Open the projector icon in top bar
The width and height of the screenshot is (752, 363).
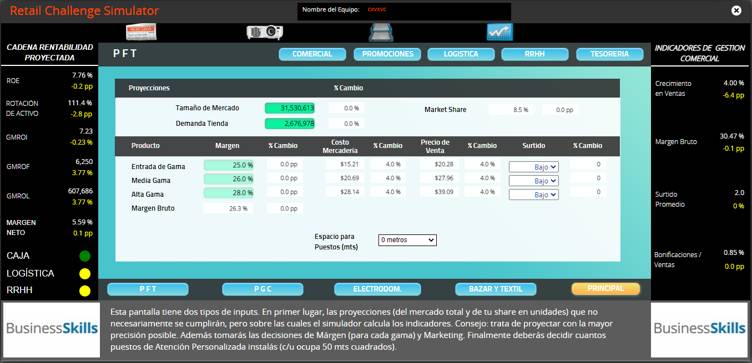pyautogui.click(x=265, y=32)
